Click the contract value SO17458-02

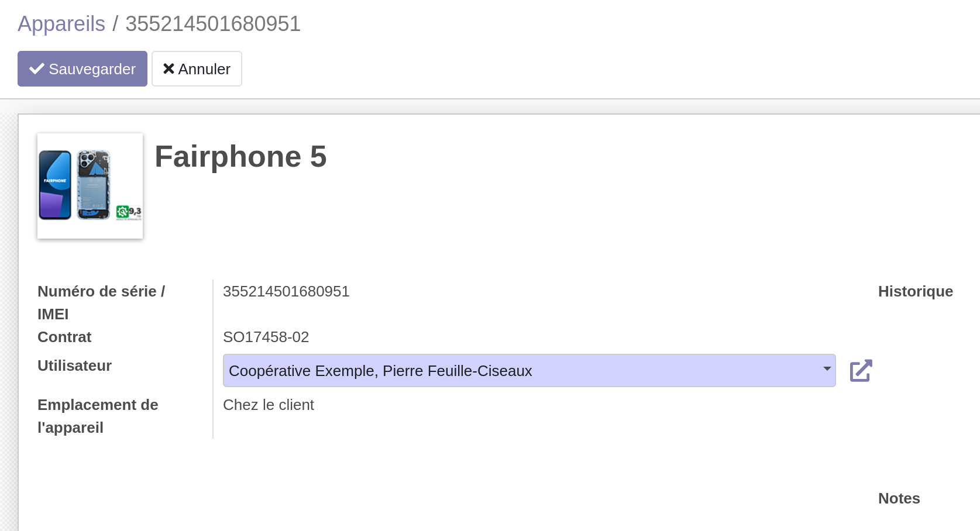tap(266, 337)
